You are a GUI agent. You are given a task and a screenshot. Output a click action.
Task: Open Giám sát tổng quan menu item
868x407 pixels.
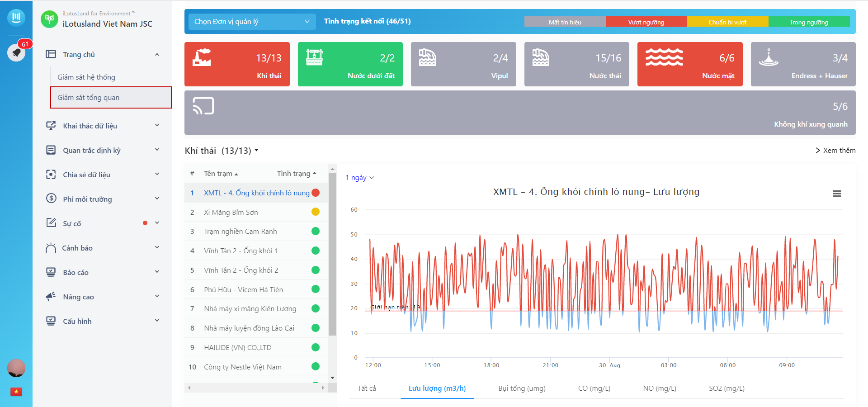coord(111,97)
